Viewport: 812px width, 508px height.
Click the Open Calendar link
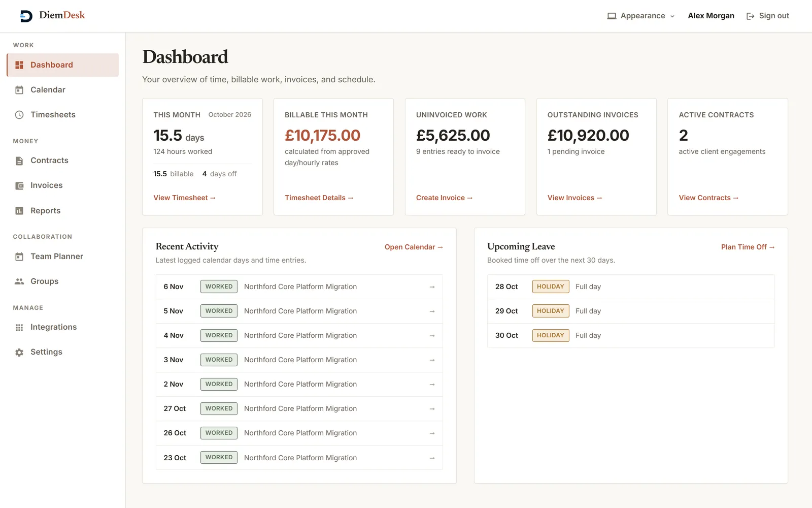(414, 247)
